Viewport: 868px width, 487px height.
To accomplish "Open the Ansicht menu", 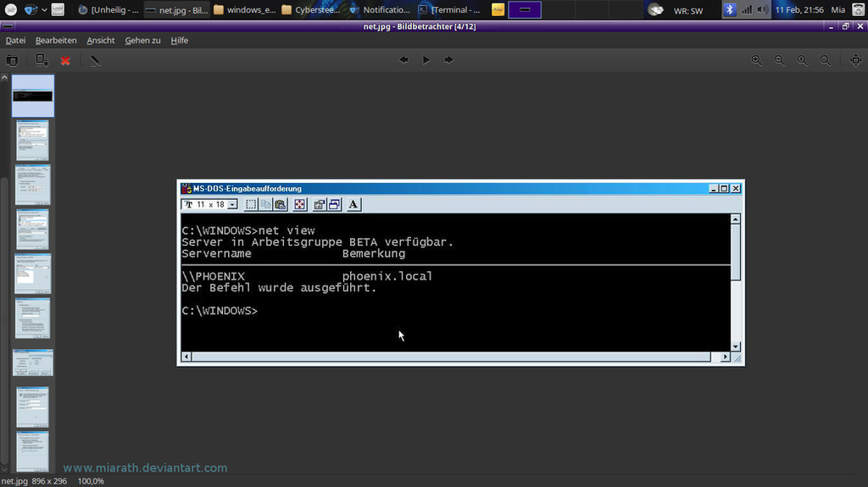I will point(101,41).
